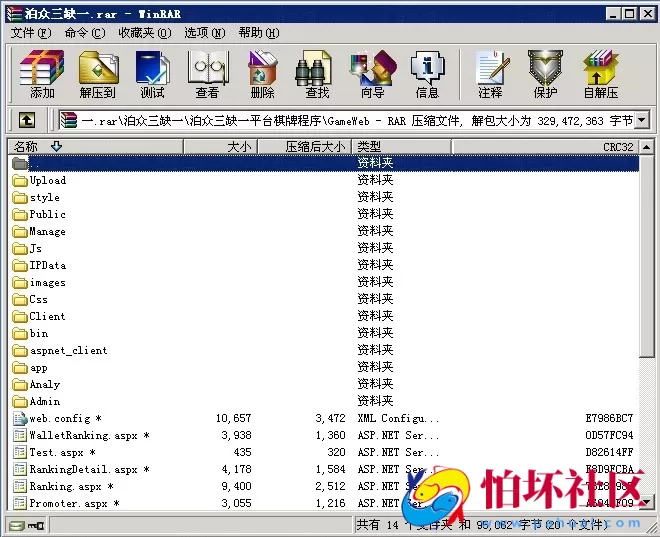Image resolution: width=660 pixels, height=537 pixels.
Task: Select the Promoter.aspx file
Action: 66,503
